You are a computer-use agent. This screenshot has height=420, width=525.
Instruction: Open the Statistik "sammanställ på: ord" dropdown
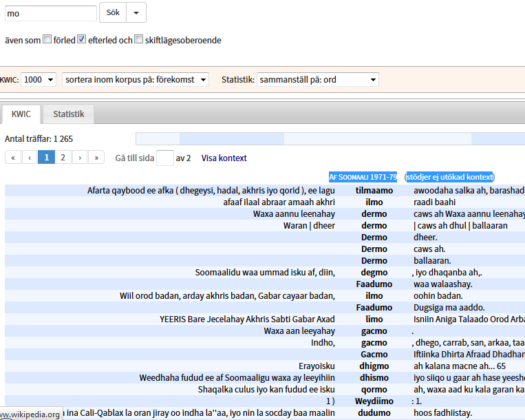coord(317,80)
